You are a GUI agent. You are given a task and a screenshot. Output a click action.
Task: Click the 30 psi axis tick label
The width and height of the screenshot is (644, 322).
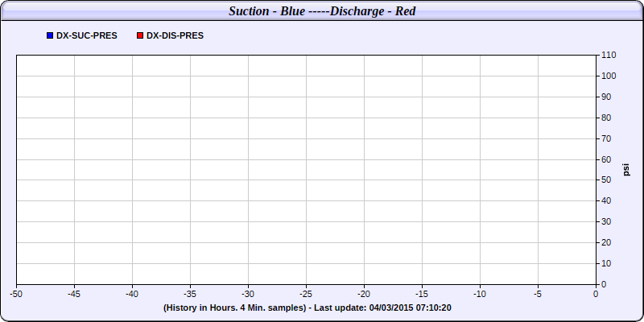[x=606, y=222]
